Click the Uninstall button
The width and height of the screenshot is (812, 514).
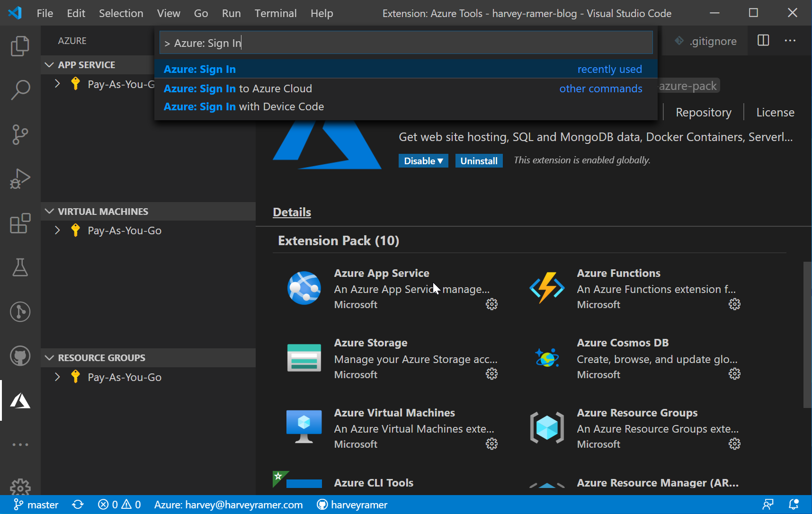pos(479,161)
